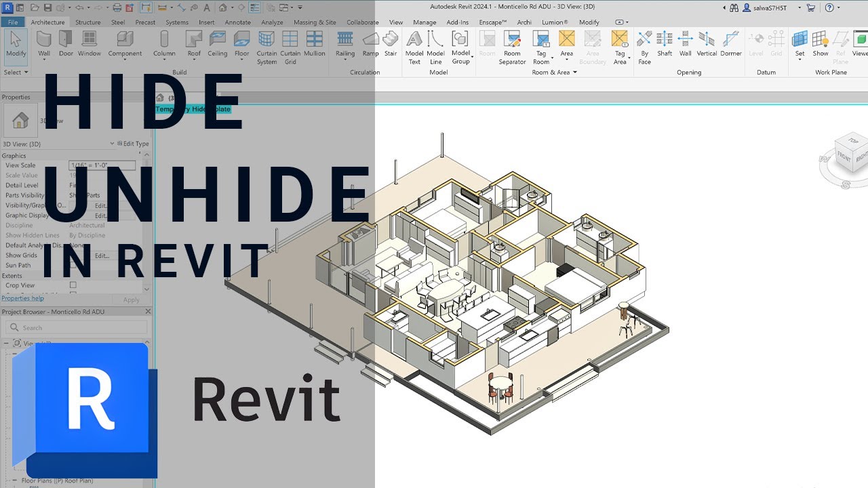868x488 pixels.
Task: Select the Room Separator tool
Action: pyautogui.click(x=512, y=47)
